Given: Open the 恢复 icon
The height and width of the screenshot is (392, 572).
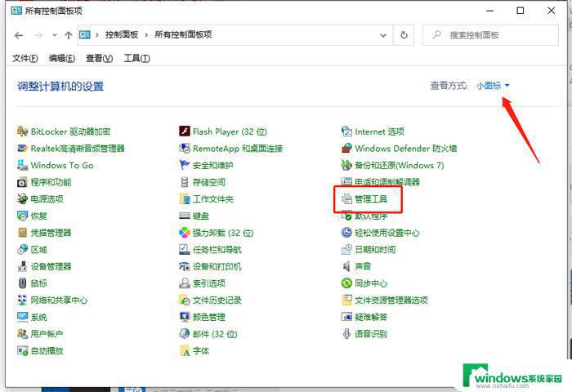Looking at the screenshot, I should 22,216.
